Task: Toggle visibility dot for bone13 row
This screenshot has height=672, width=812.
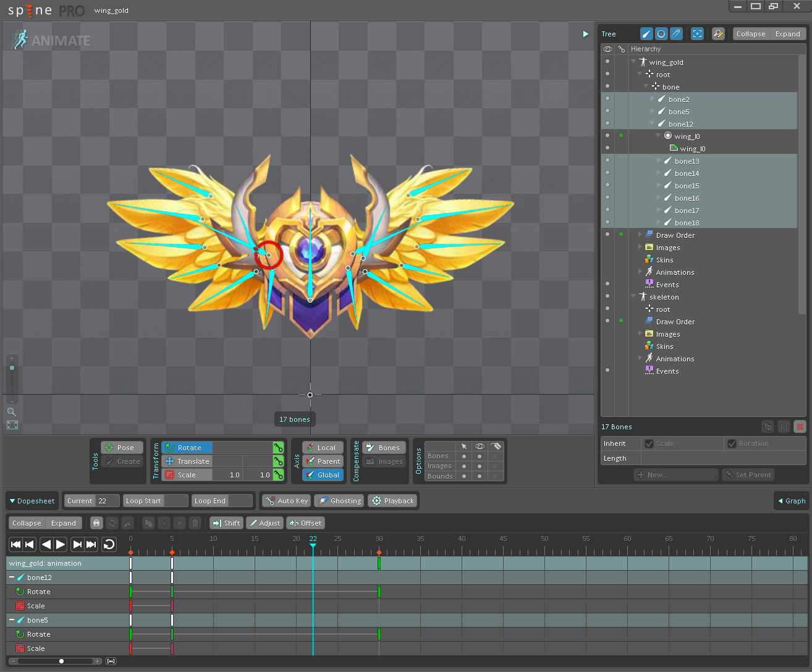Action: 607,160
